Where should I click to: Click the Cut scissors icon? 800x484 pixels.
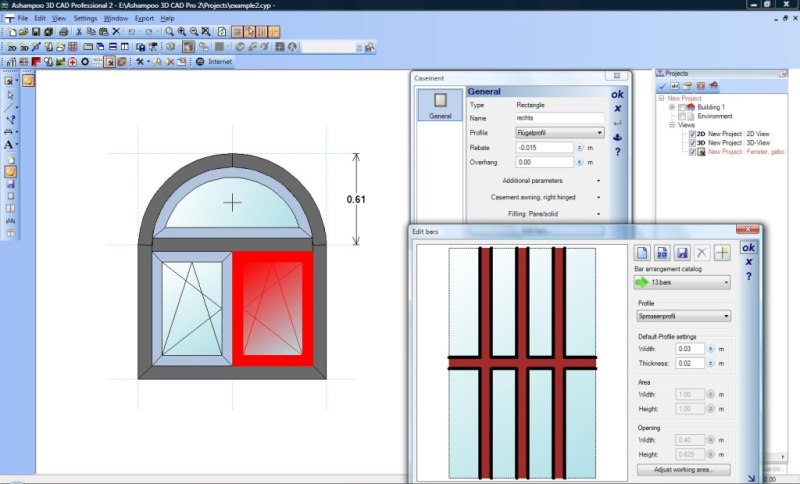point(79,32)
